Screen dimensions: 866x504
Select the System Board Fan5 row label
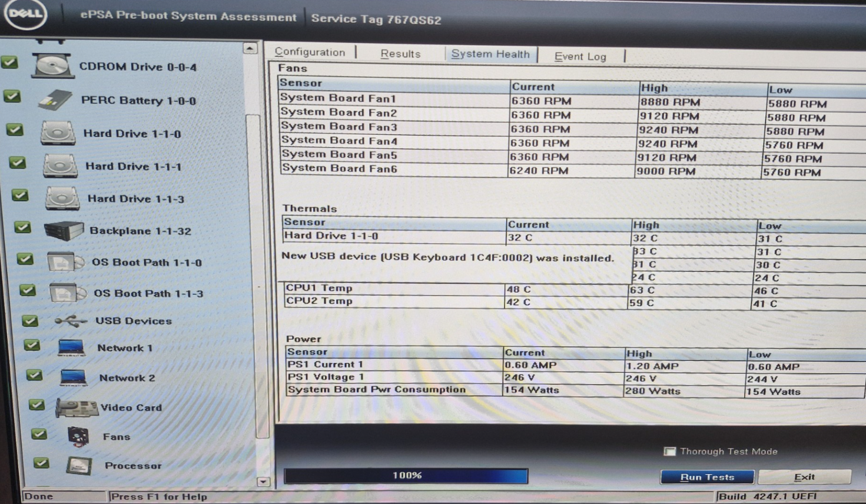tap(340, 154)
